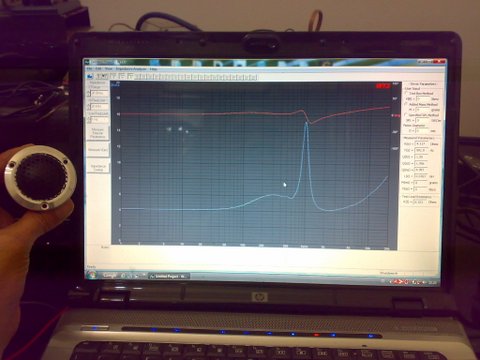Click the blue impedance curve peak
This screenshot has height=360, width=480.
306,124
